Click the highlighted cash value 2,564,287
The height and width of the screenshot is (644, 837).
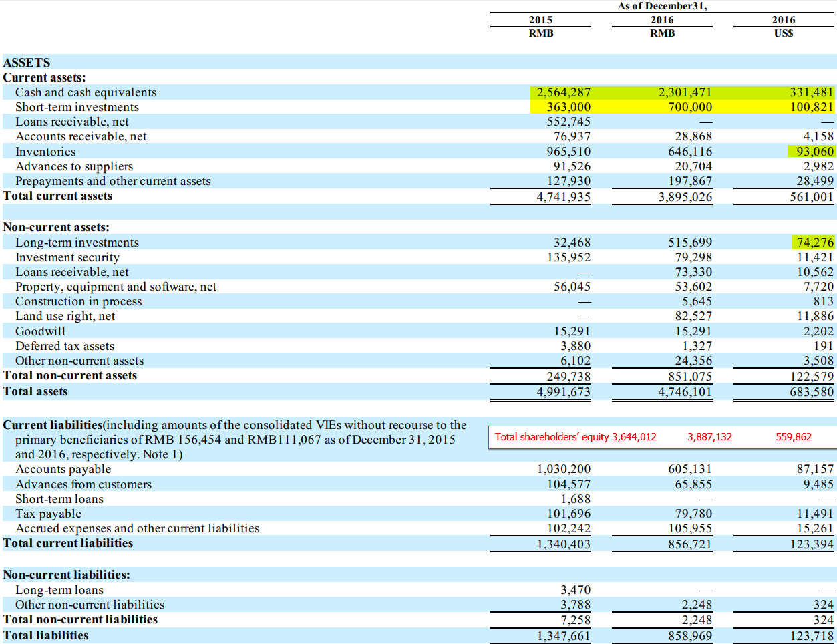coord(563,92)
